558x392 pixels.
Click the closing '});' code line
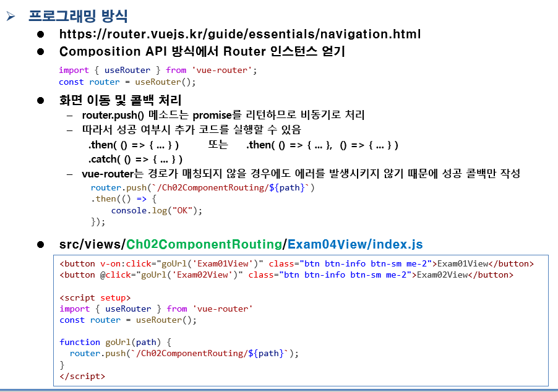(x=98, y=222)
